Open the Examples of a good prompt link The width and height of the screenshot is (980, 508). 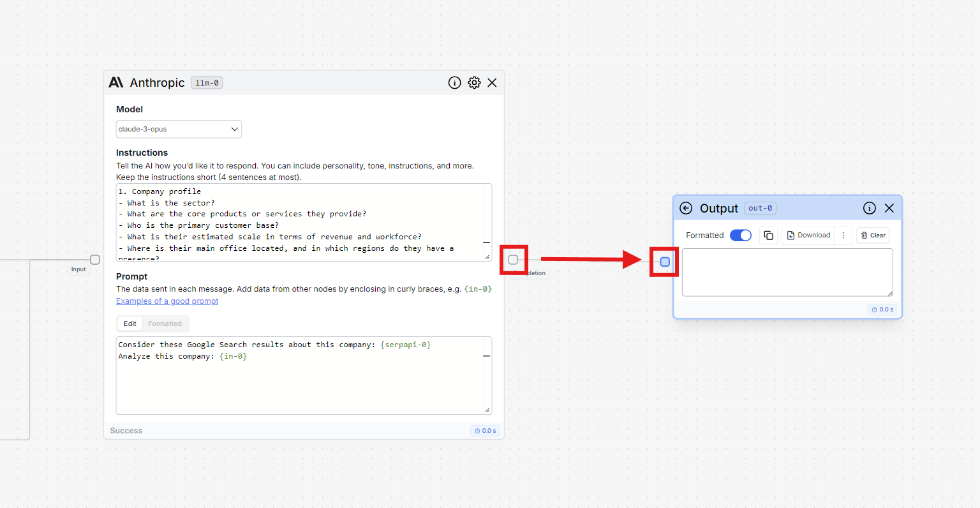(x=167, y=301)
